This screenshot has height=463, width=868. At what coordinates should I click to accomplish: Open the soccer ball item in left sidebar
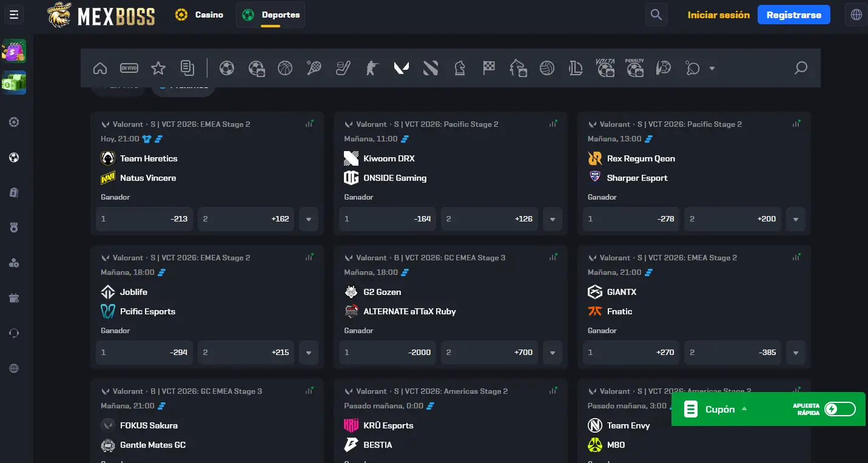pyautogui.click(x=14, y=157)
